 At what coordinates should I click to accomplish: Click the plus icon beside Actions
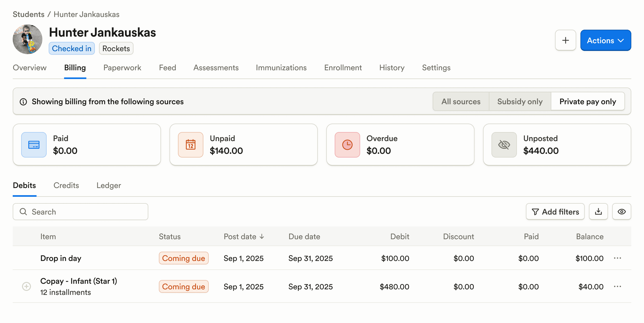[565, 40]
